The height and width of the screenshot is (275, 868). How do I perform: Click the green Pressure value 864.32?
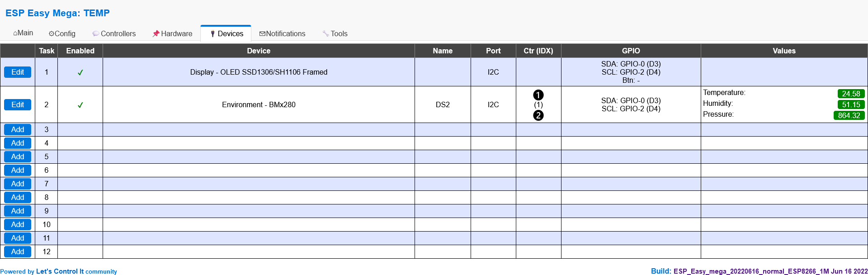[x=849, y=115]
